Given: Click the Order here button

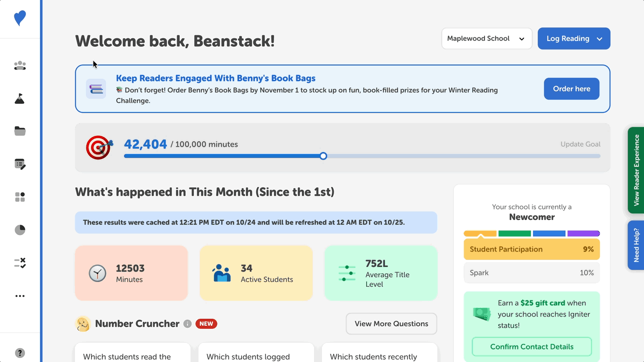Looking at the screenshot, I should [x=571, y=89].
